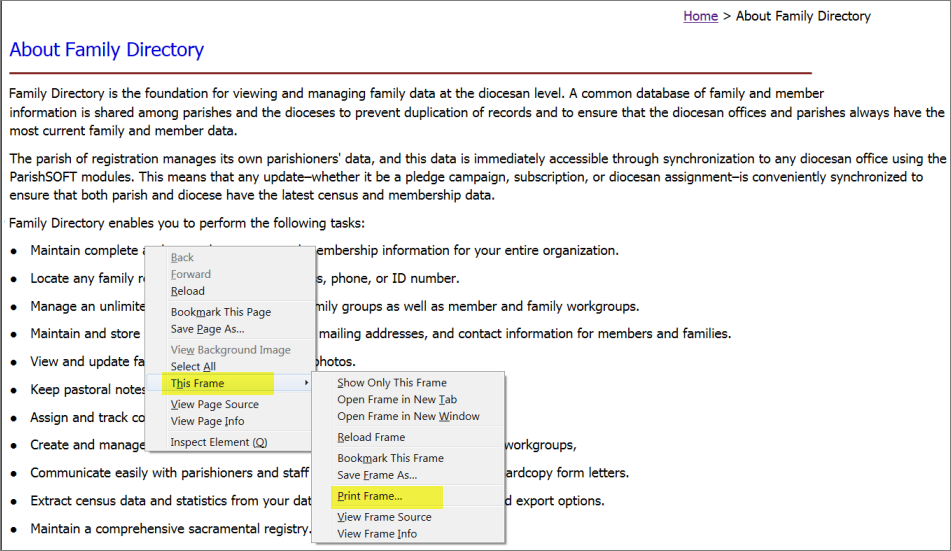Click 'Family Directory enables you to perform' sentence
Image resolution: width=951 pixels, height=551 pixels.
(x=187, y=223)
